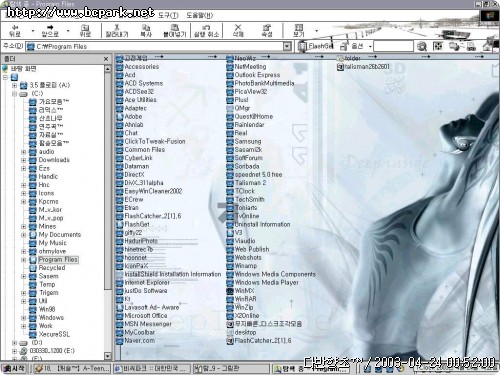Expand the Windows folder tree node
Screen dimensions: 500x375
24,318
